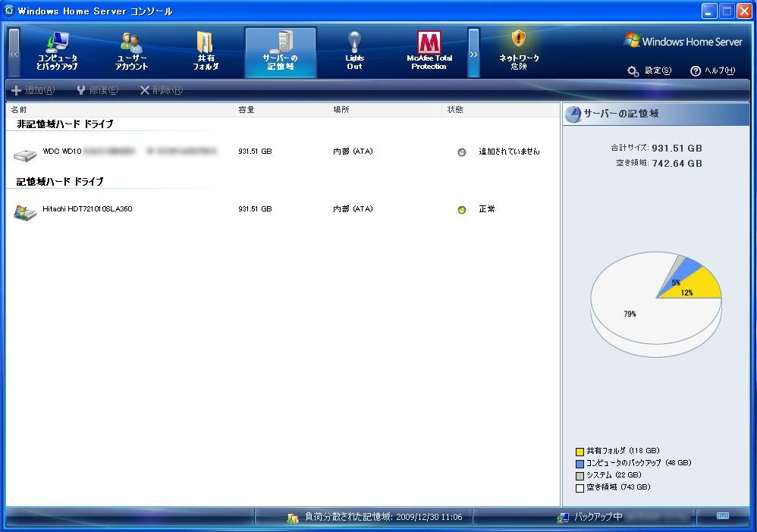Click the 記憶域ハード ドライブ group header
The height and width of the screenshot is (532, 757).
60,181
